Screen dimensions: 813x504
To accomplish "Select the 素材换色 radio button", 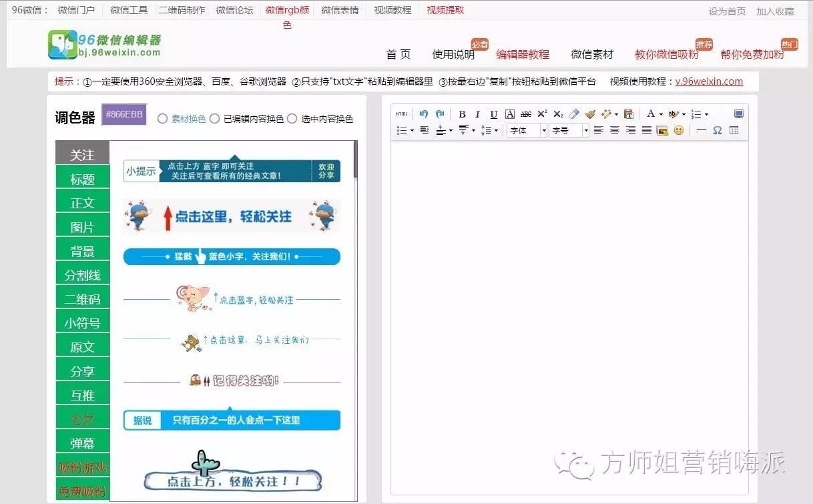I will click(x=162, y=119).
